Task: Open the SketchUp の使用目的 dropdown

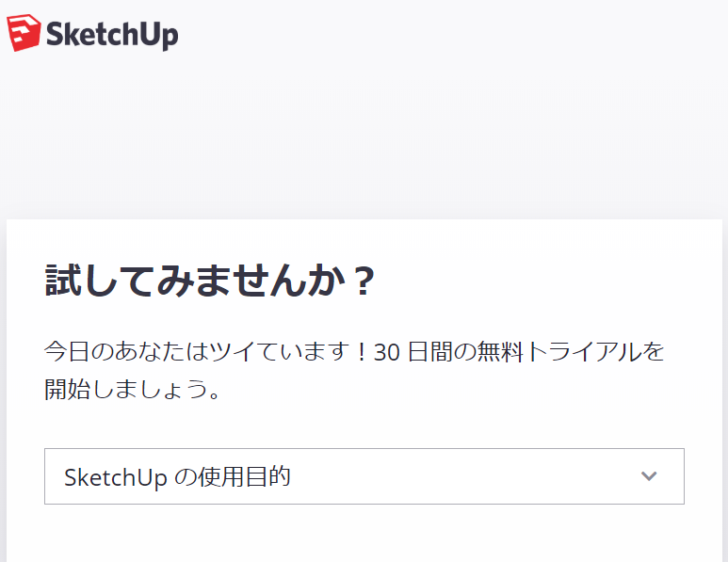Action: pos(364,476)
